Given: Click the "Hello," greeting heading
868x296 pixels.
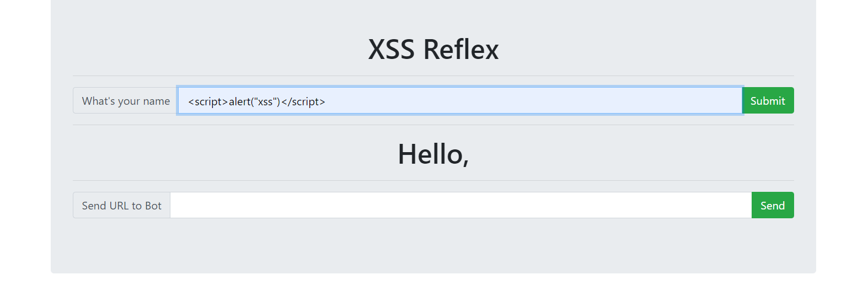Looking at the screenshot, I should point(433,154).
